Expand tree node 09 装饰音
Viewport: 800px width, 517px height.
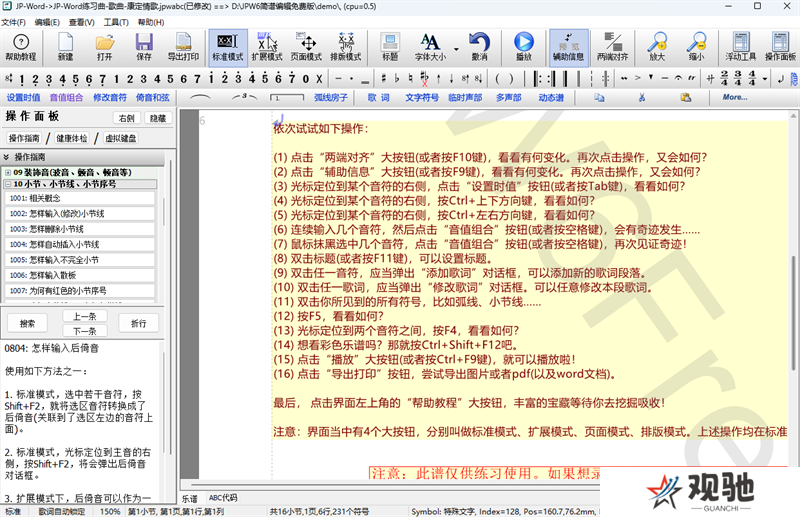pyautogui.click(x=8, y=173)
